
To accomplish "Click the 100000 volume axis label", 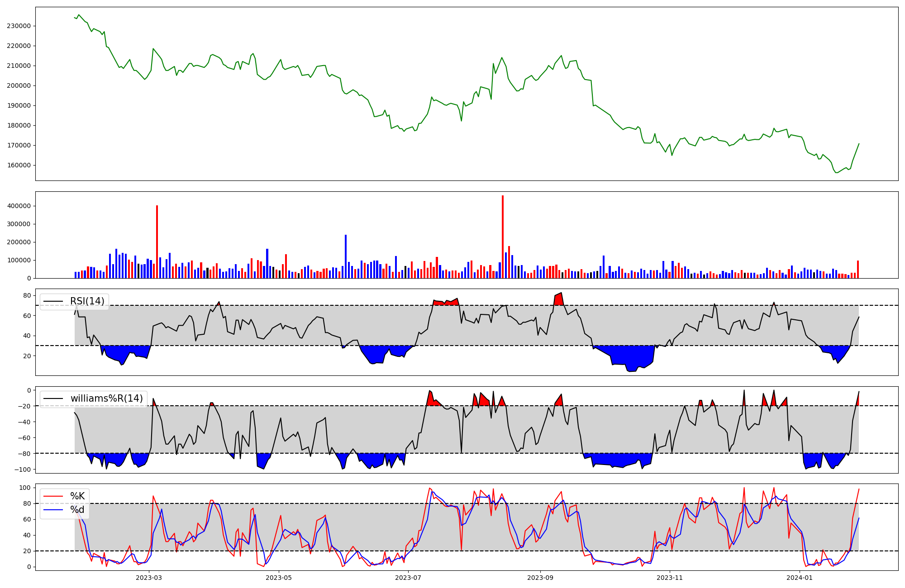I will point(19,260).
